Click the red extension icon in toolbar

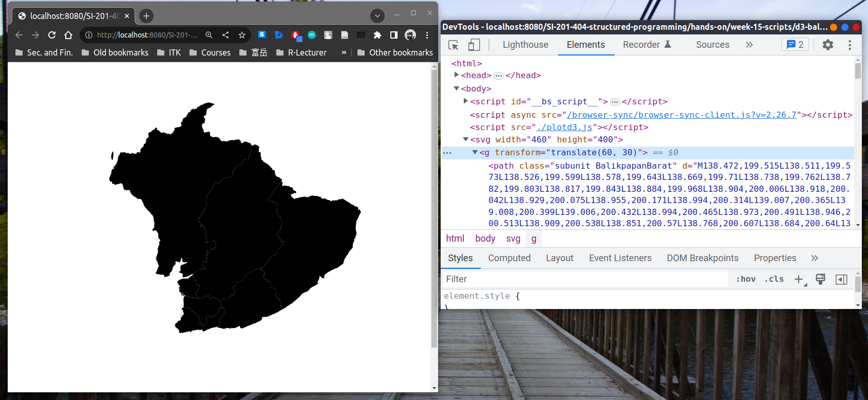click(296, 35)
